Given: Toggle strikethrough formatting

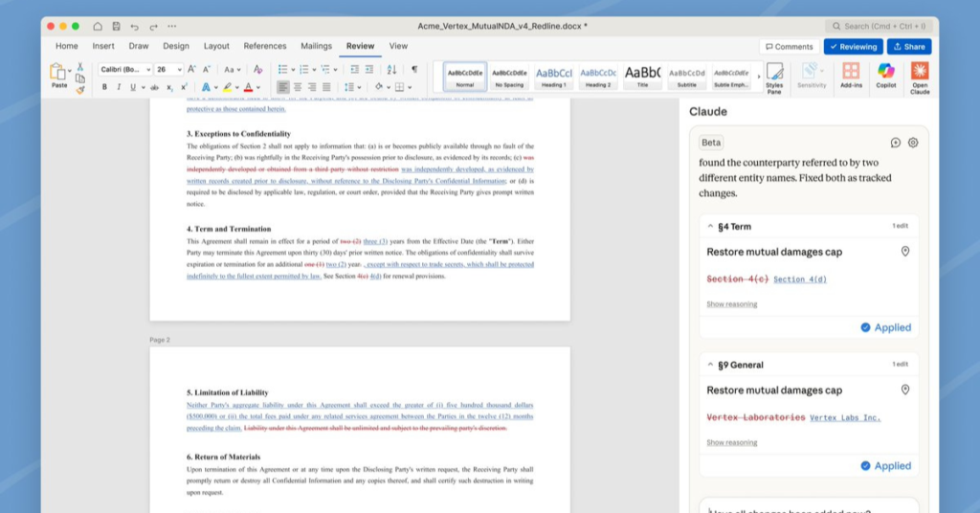Looking at the screenshot, I should click(x=154, y=87).
